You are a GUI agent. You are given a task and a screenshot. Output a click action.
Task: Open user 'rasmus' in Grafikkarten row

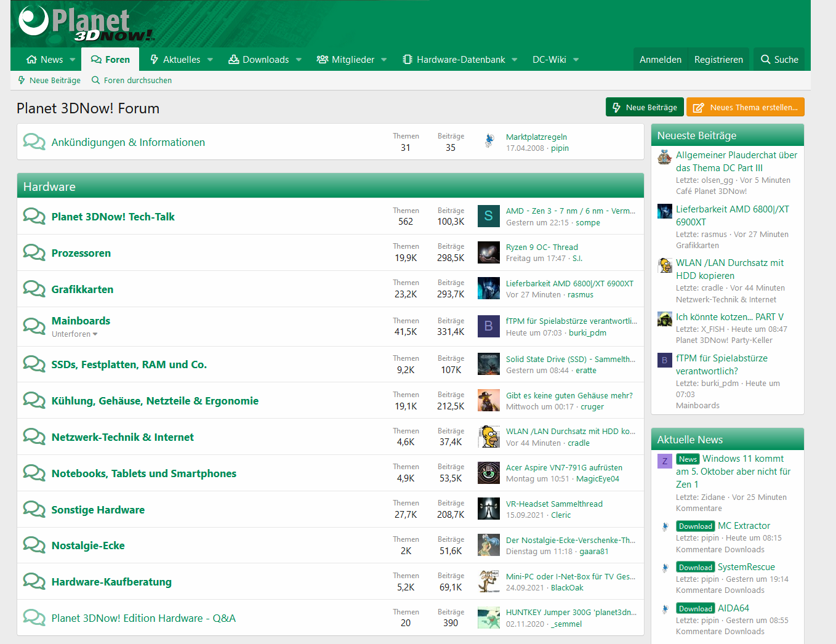581,295
